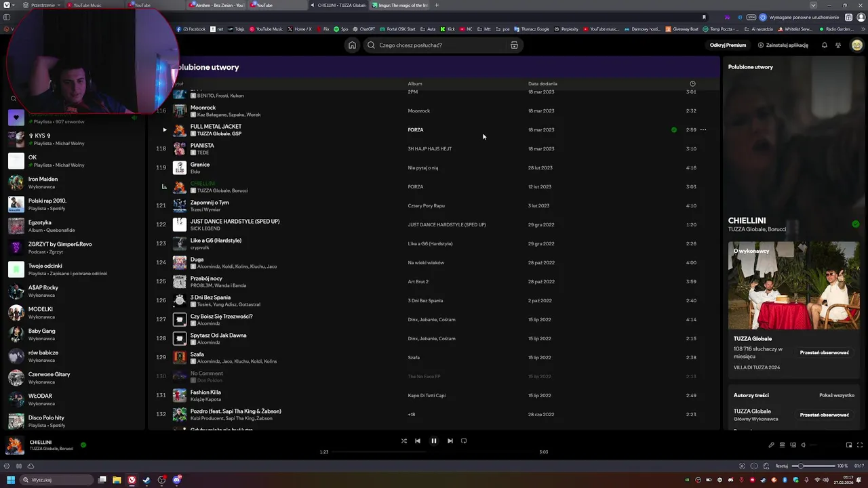Image resolution: width=868 pixels, height=488 pixels.
Task: Open Art Brut 2 album link
Action: coord(418,281)
